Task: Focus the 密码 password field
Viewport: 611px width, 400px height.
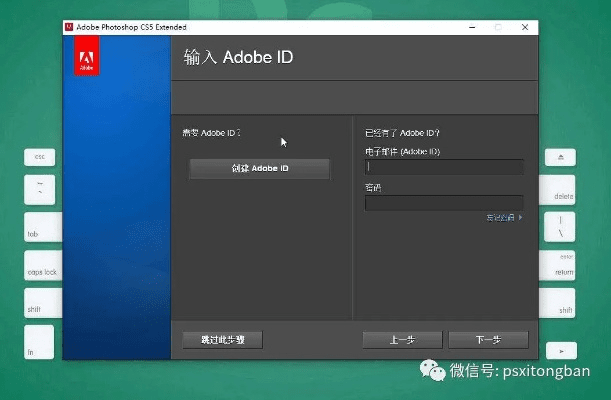Action: click(444, 203)
